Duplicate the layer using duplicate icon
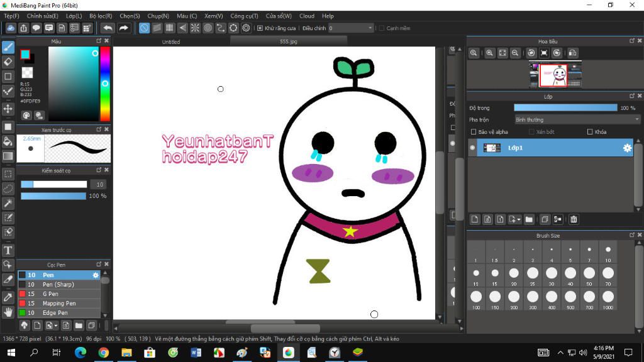 pos(545,219)
